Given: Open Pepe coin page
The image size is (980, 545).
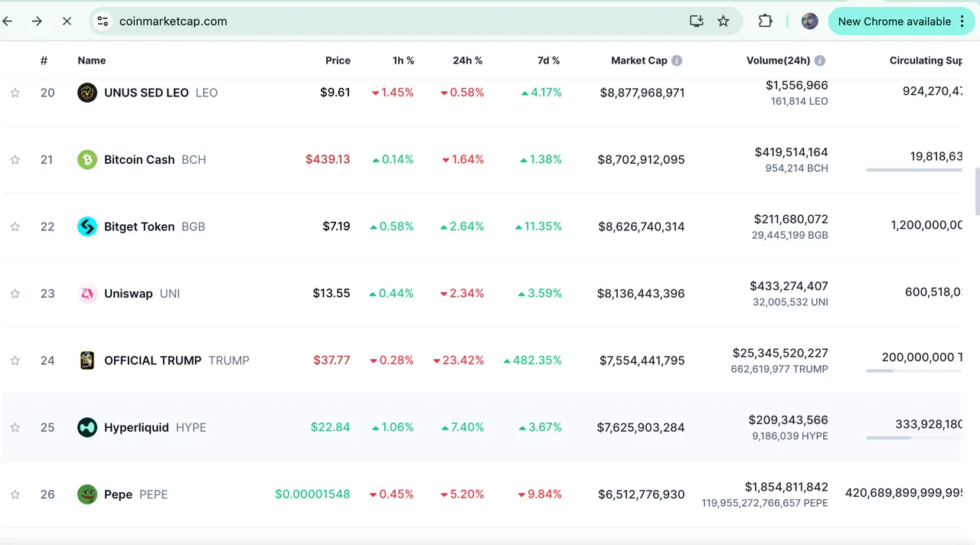Looking at the screenshot, I should (119, 494).
